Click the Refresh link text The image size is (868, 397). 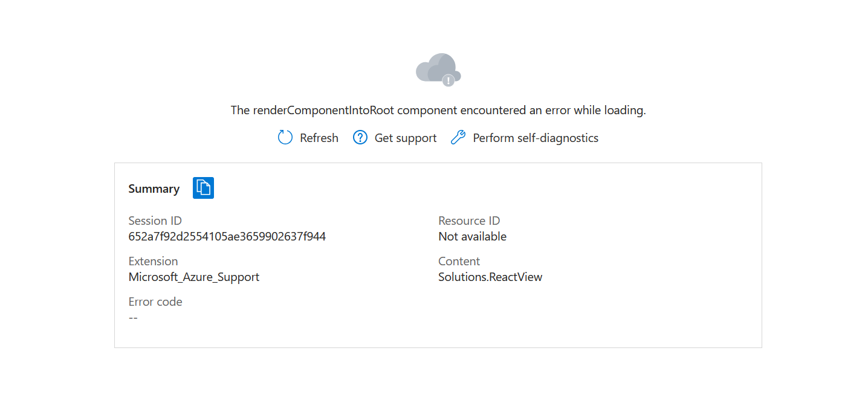tap(319, 138)
